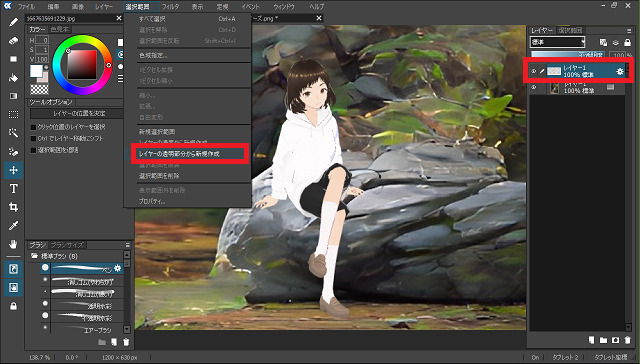Adjust the layer opacity slider
This screenshot has width=640, height=364.
click(568, 54)
